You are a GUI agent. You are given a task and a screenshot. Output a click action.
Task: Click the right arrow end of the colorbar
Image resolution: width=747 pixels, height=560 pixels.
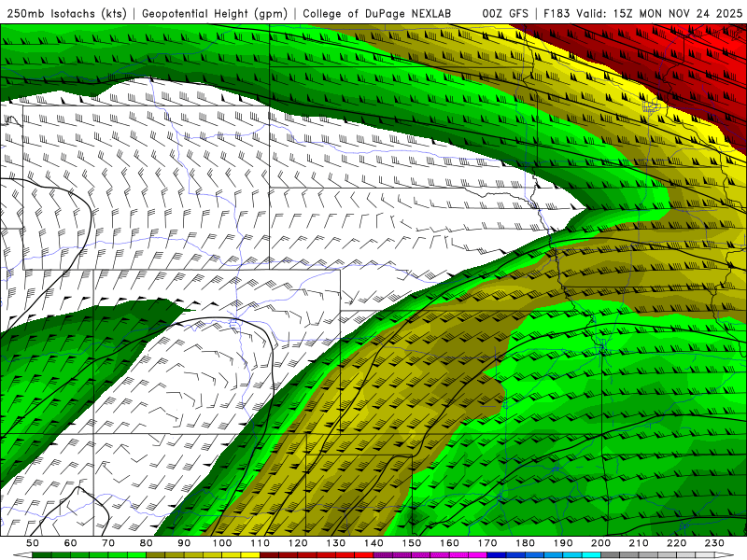pos(725,554)
